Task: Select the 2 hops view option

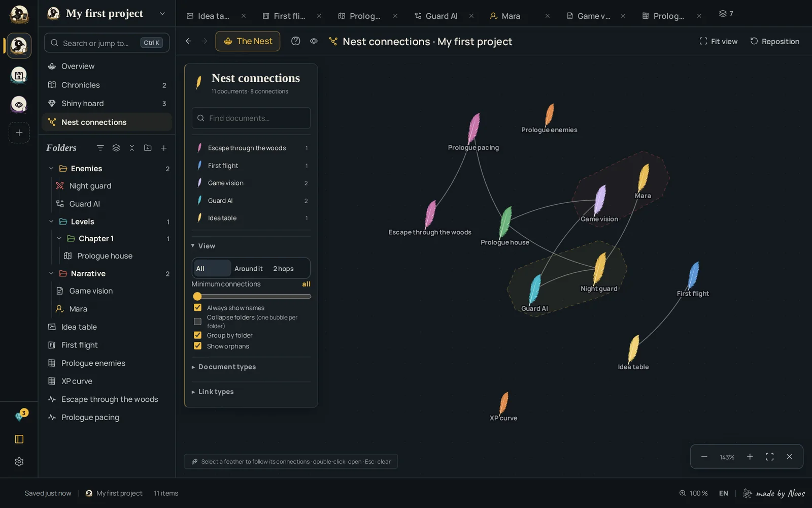Action: [x=283, y=269]
